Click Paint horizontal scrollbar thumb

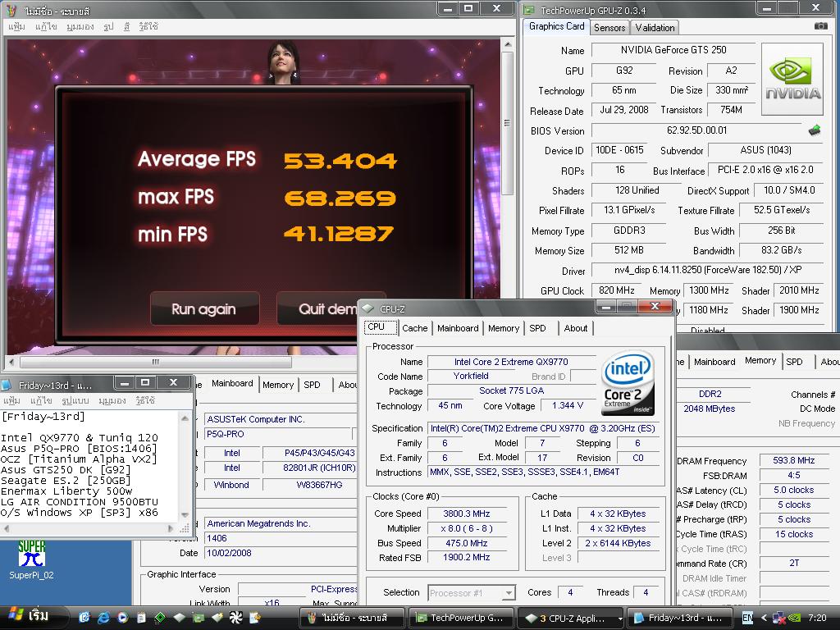(x=156, y=362)
